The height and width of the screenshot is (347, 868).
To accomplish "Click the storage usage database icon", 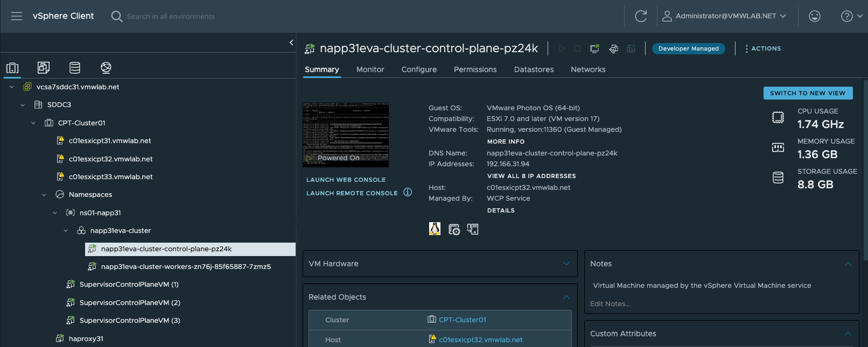I will pos(778,178).
